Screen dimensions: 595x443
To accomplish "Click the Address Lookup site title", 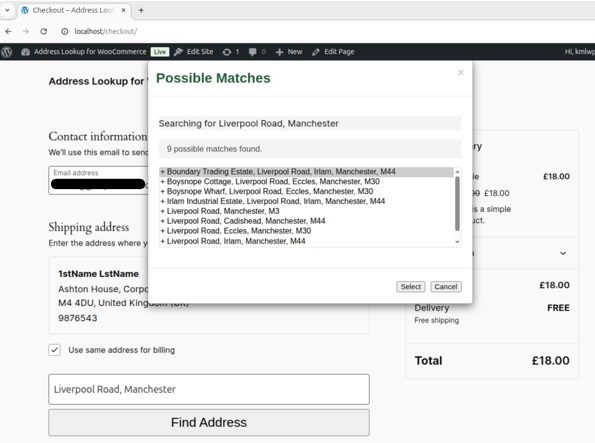I will 98,81.
